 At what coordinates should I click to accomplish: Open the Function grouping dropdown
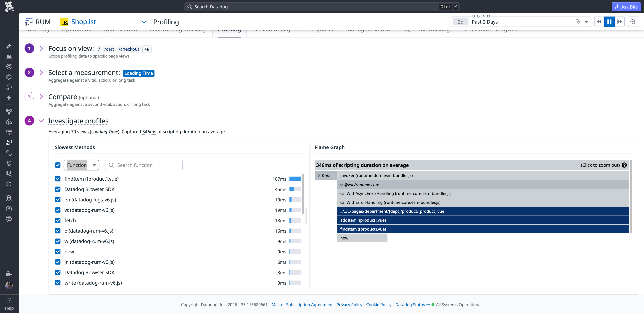pos(81,165)
